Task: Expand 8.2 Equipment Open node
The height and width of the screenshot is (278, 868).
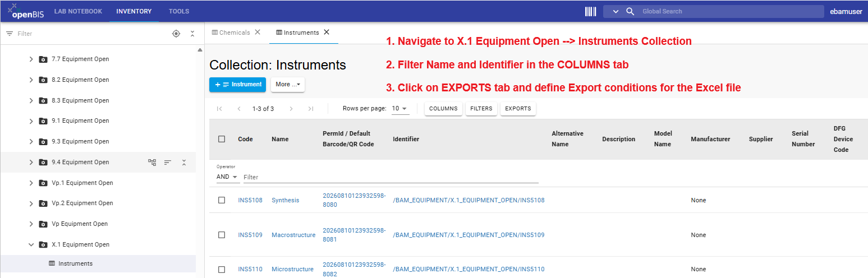Action: 31,80
